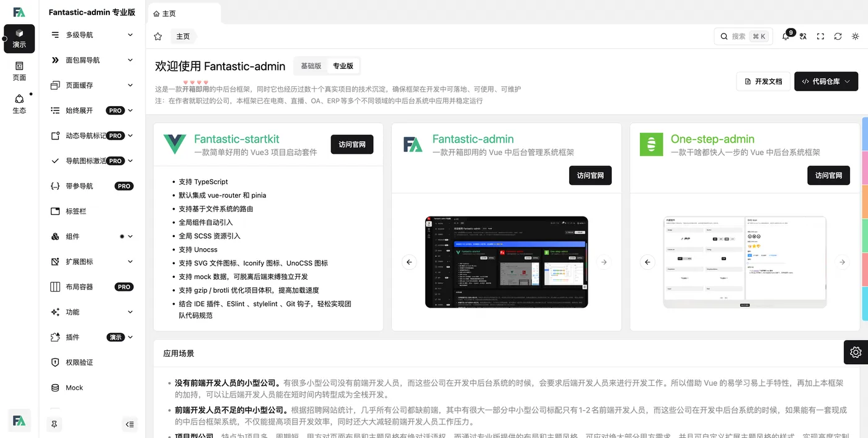This screenshot has height=438, width=868.
Task: Click 访问官网 on One-step-admin card
Action: [x=828, y=176]
